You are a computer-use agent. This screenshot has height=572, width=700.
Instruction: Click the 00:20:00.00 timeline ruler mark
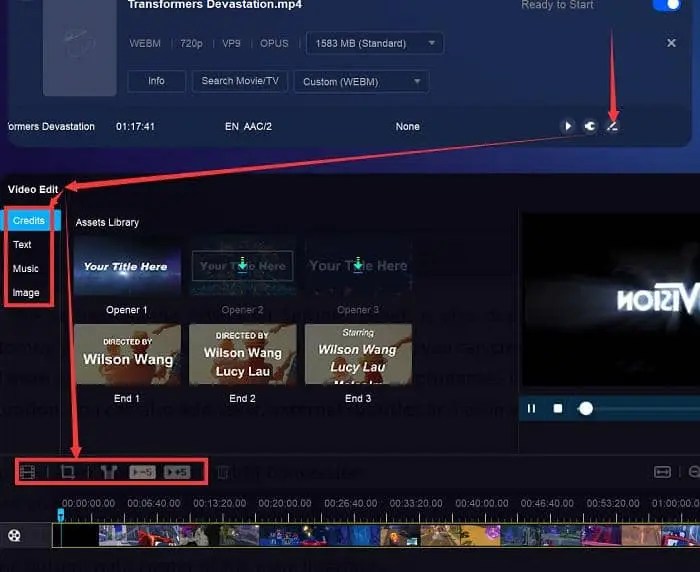coord(285,503)
